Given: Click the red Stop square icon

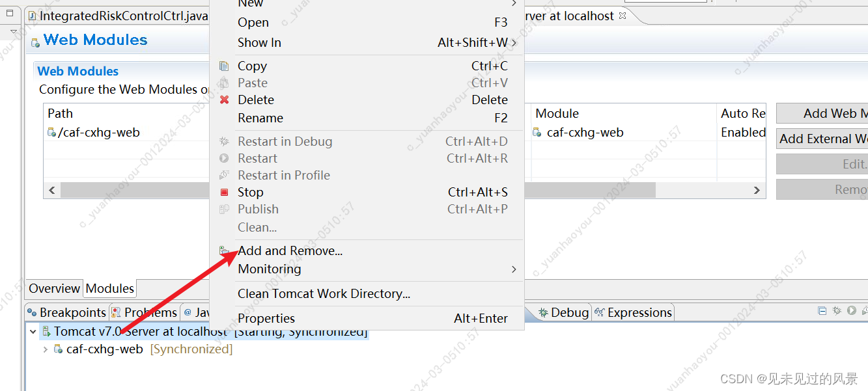Looking at the screenshot, I should [x=224, y=192].
